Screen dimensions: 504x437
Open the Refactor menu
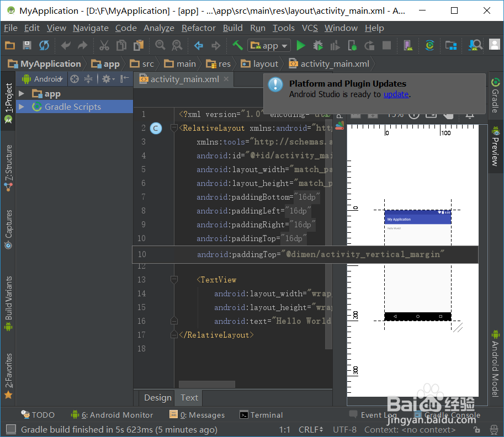(198, 28)
